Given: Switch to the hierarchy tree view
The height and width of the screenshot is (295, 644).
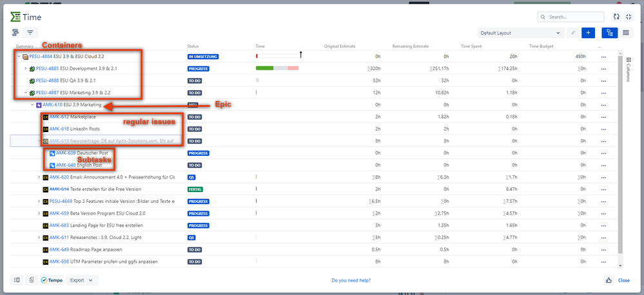Looking at the screenshot, I should coord(609,33).
